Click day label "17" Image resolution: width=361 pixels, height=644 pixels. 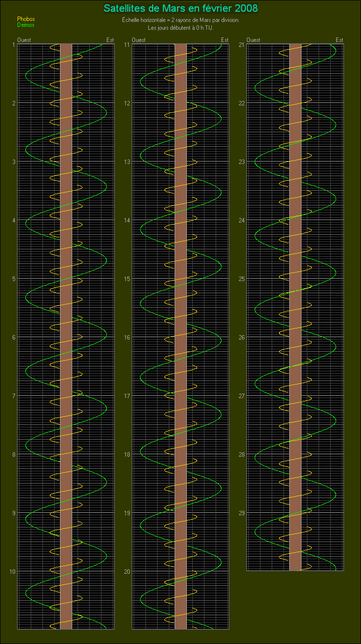tap(127, 396)
